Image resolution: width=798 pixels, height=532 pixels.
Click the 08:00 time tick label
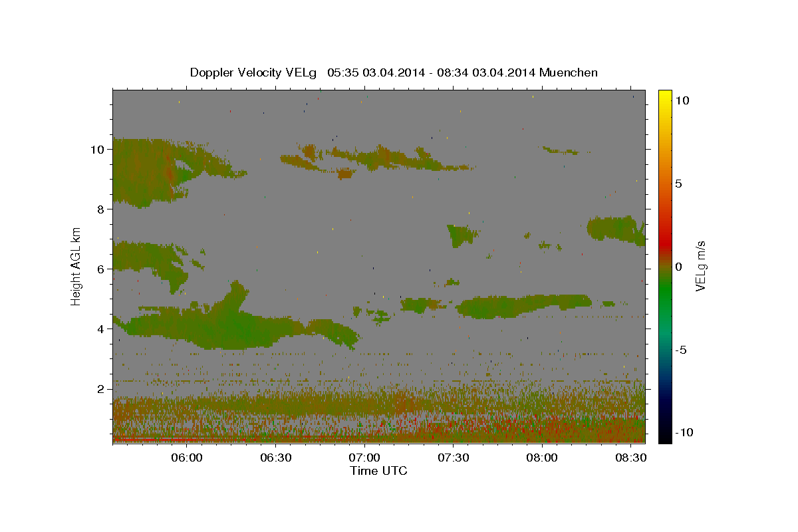tap(542, 458)
